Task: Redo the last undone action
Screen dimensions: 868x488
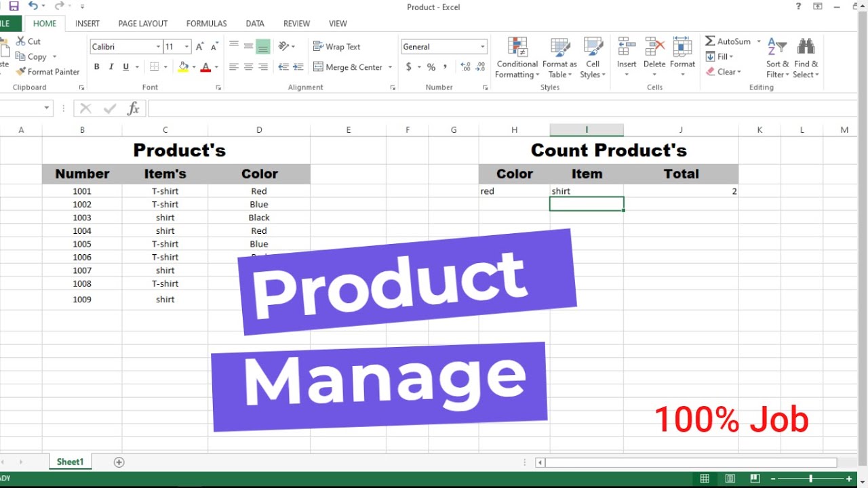Action: (59, 6)
